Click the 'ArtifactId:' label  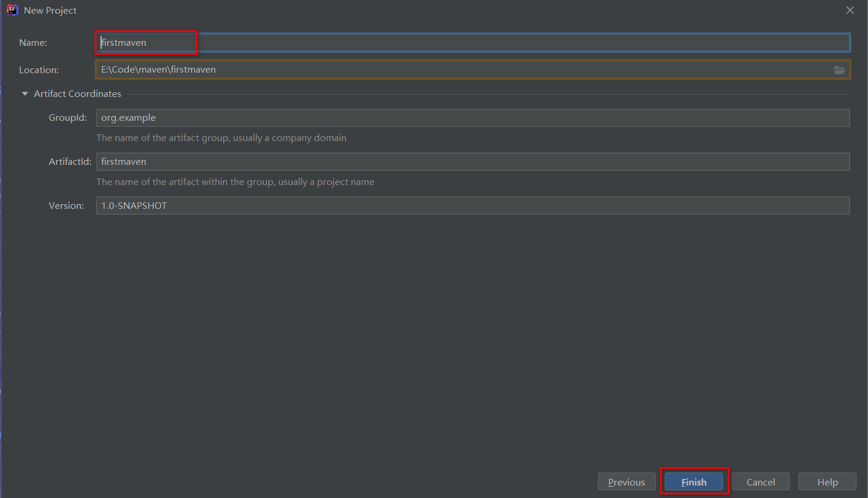pos(70,162)
